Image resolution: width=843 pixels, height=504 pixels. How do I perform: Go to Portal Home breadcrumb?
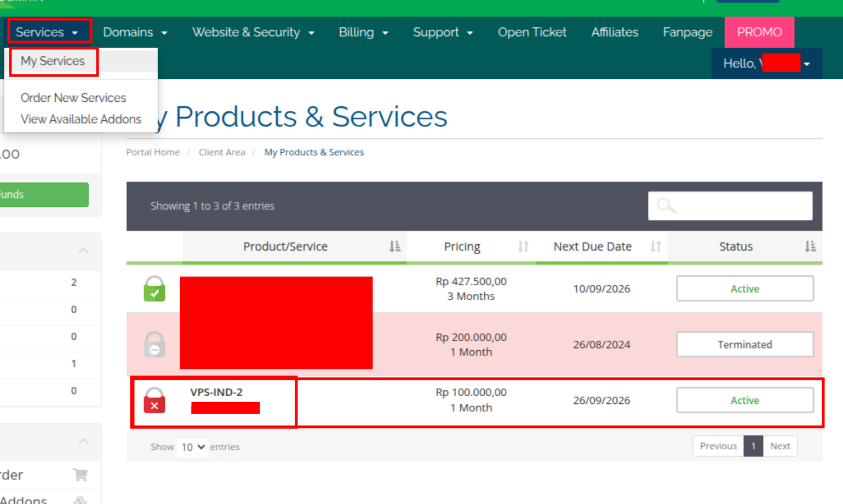(153, 152)
